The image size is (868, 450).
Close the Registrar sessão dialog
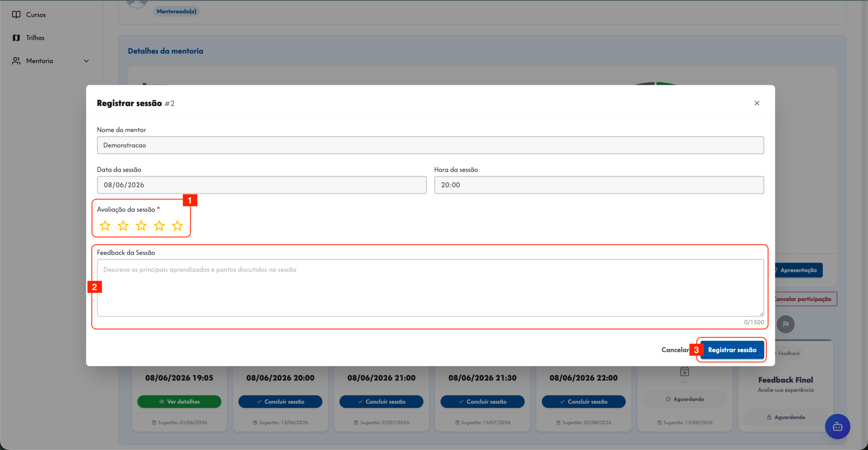757,103
